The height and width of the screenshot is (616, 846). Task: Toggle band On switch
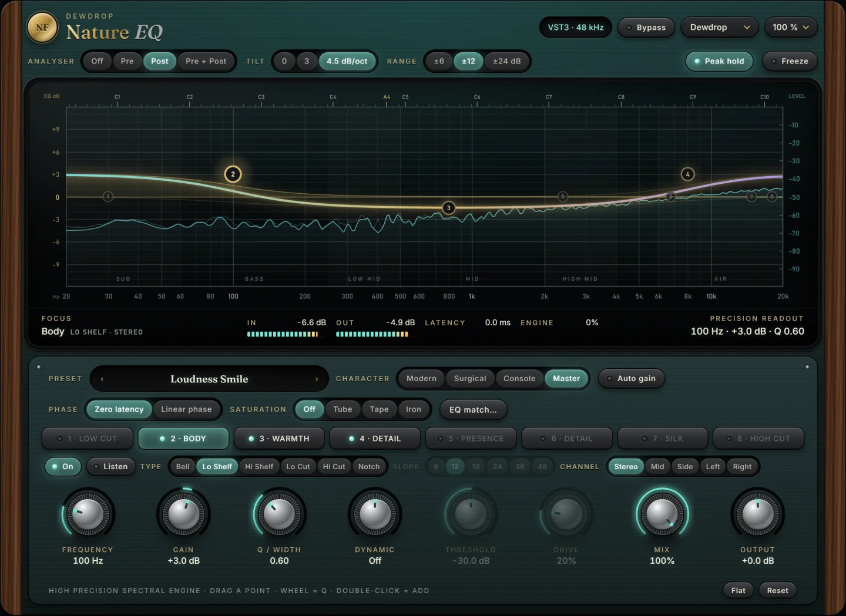coord(63,467)
